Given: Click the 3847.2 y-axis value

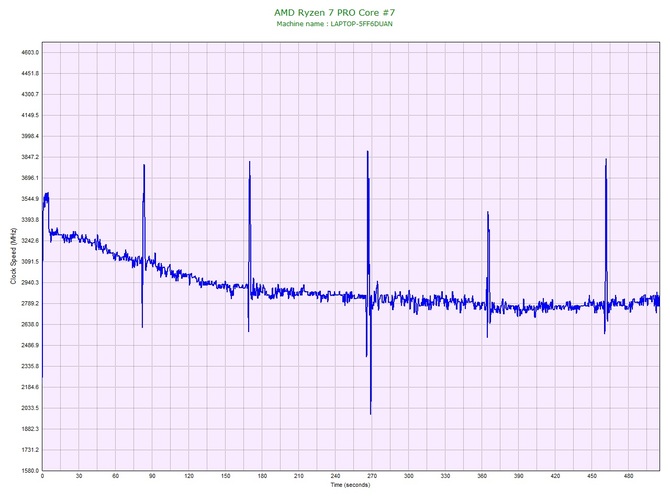Looking at the screenshot, I should [30, 157].
